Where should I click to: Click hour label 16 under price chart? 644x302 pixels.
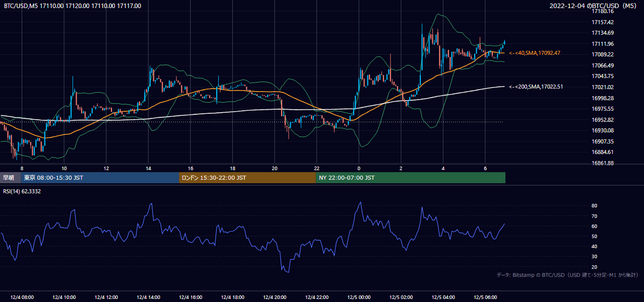(x=190, y=169)
